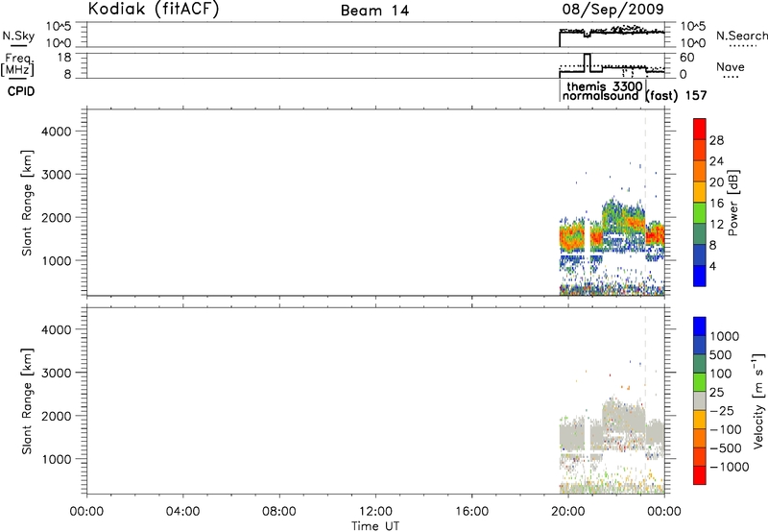Select the 'themis 3300' CPID annotation
The height and width of the screenshot is (532, 768).
[605, 86]
